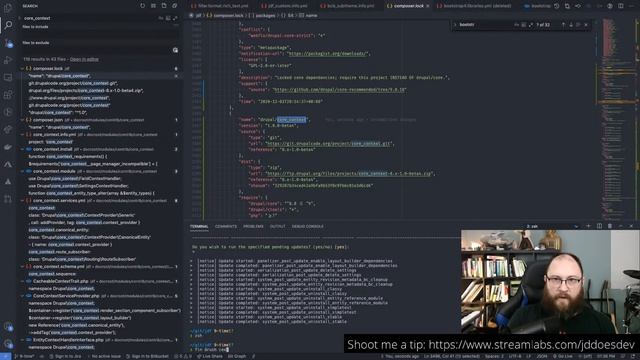The height and width of the screenshot is (360, 640).
Task: Switch to the DEBUG CONSOLE panel tab
Action: (x=307, y=226)
